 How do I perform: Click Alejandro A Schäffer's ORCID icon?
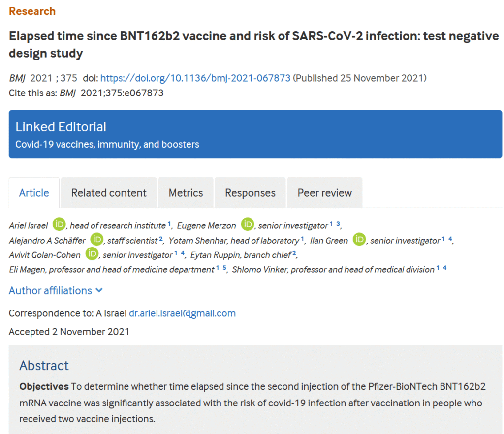coord(97,239)
